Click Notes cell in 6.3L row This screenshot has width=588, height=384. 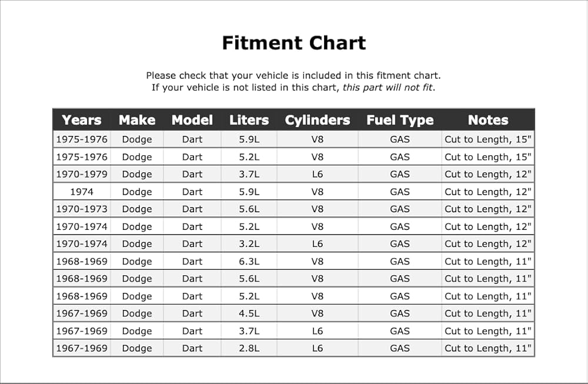[x=488, y=261]
